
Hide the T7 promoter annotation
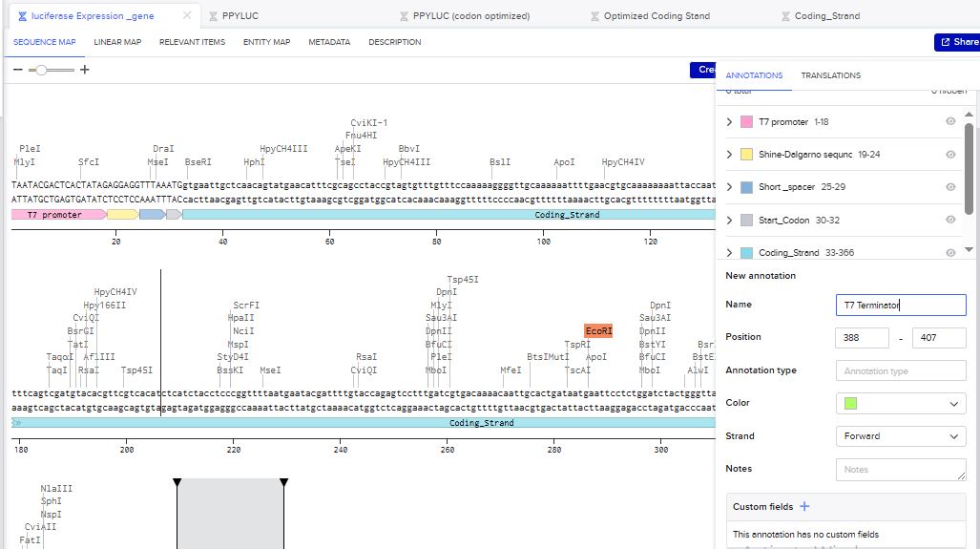pyautogui.click(x=950, y=122)
